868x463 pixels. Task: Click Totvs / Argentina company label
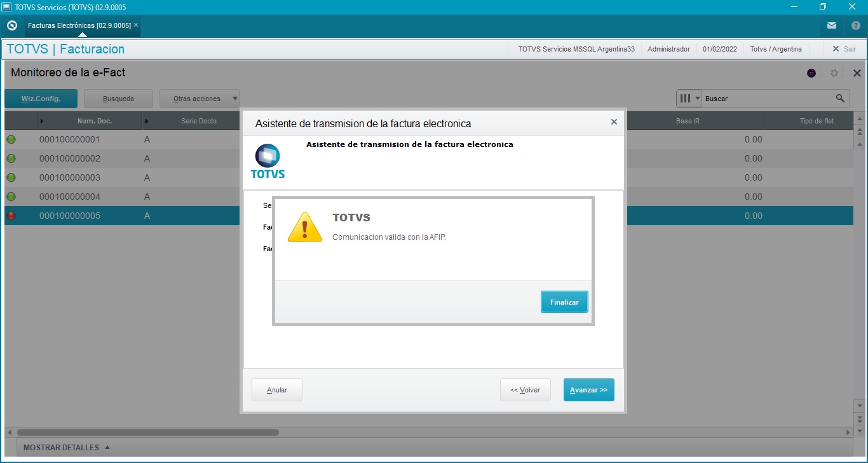tap(776, 49)
